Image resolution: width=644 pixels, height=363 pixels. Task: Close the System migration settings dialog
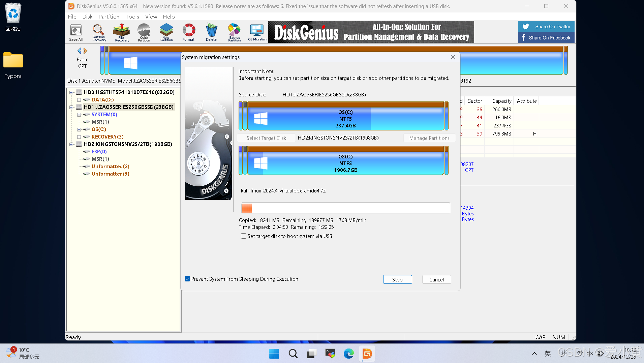click(453, 57)
